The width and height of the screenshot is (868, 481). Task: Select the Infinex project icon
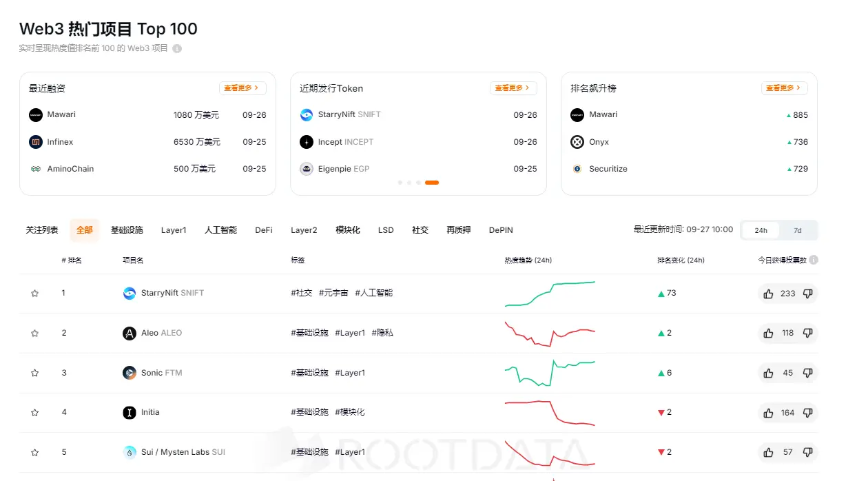pos(35,141)
